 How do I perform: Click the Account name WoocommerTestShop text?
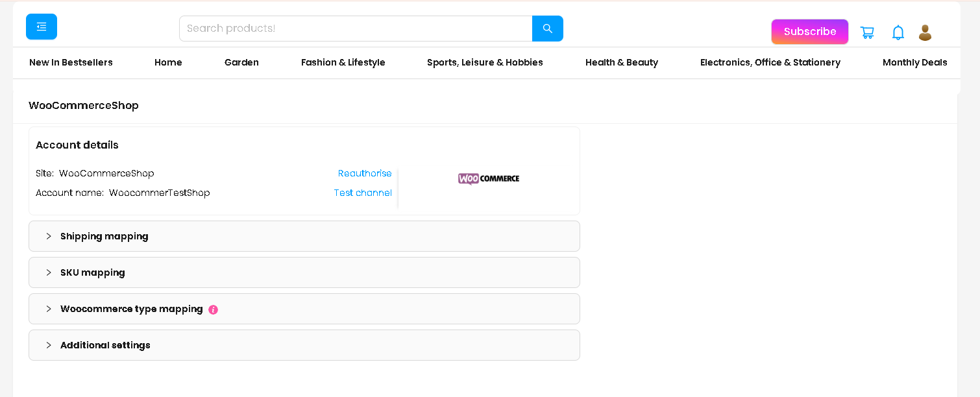123,193
